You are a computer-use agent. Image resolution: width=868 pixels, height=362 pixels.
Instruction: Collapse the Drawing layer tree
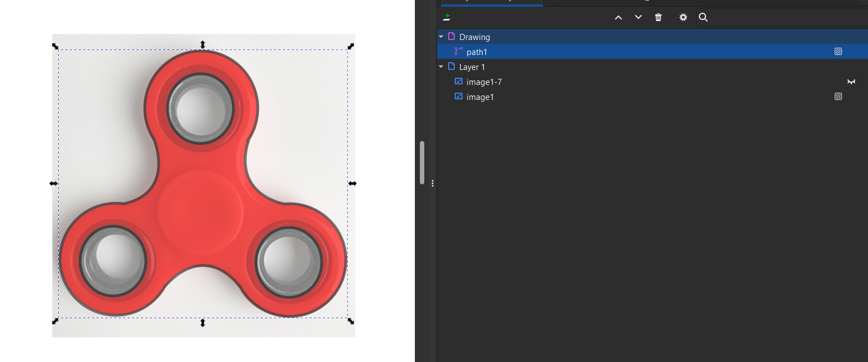click(441, 37)
